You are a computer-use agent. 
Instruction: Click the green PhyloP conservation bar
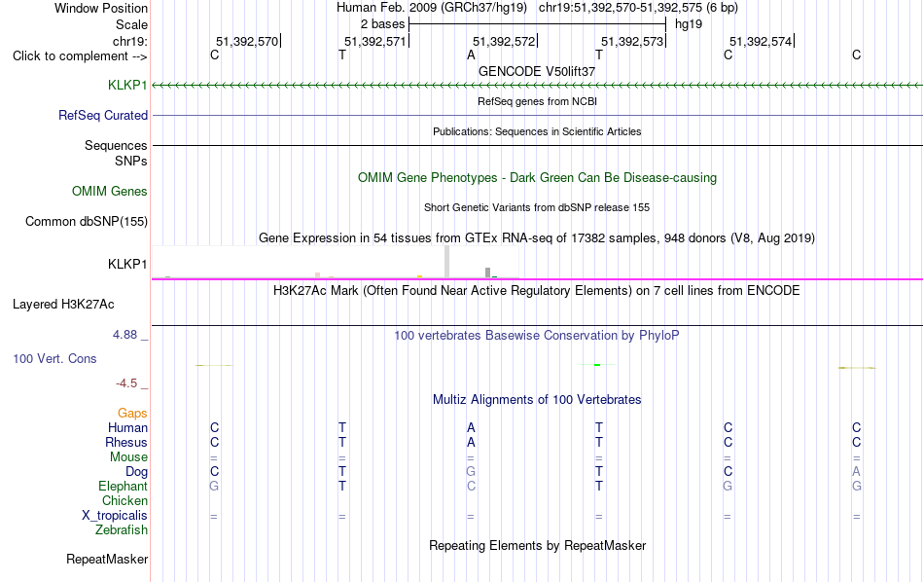(x=597, y=365)
